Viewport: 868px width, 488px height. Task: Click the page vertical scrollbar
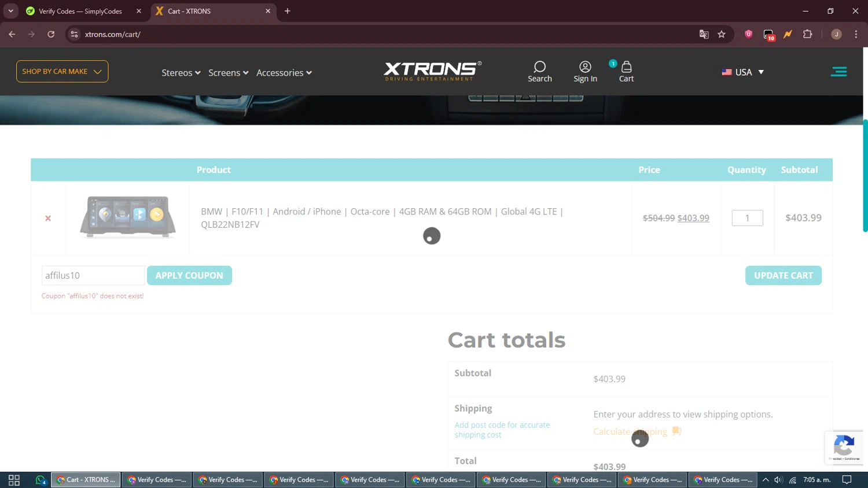pos(865,176)
